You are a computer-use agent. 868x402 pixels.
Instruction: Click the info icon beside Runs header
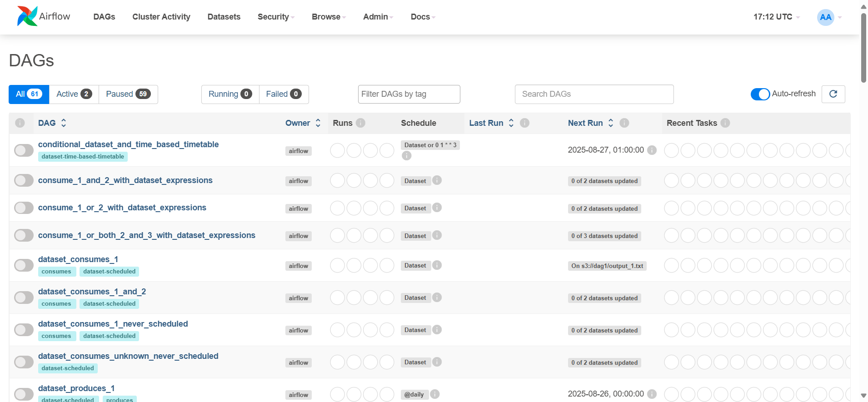[360, 123]
